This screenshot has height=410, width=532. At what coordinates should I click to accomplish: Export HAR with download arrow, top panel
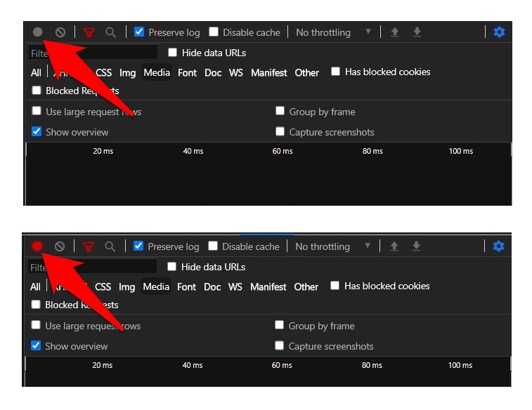coord(417,32)
